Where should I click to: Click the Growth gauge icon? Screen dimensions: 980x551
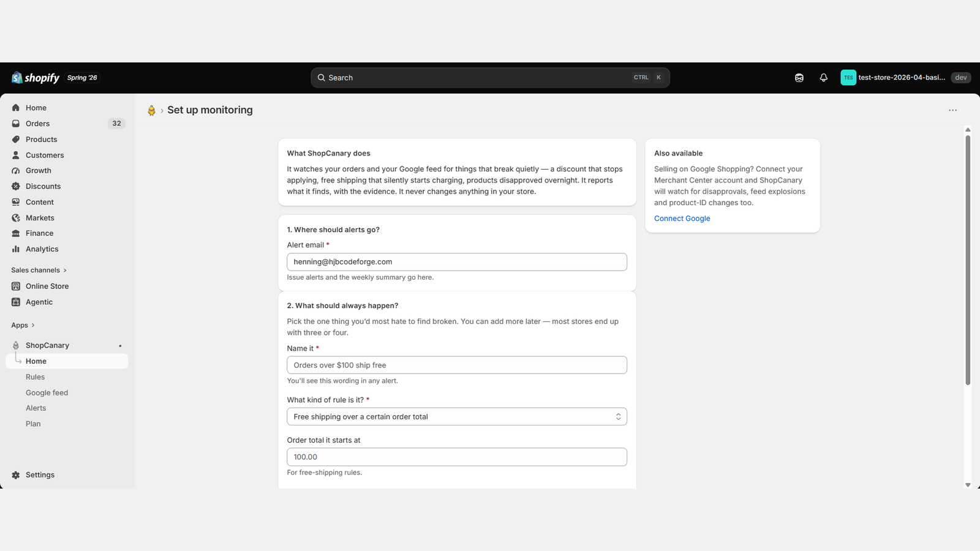coord(16,171)
